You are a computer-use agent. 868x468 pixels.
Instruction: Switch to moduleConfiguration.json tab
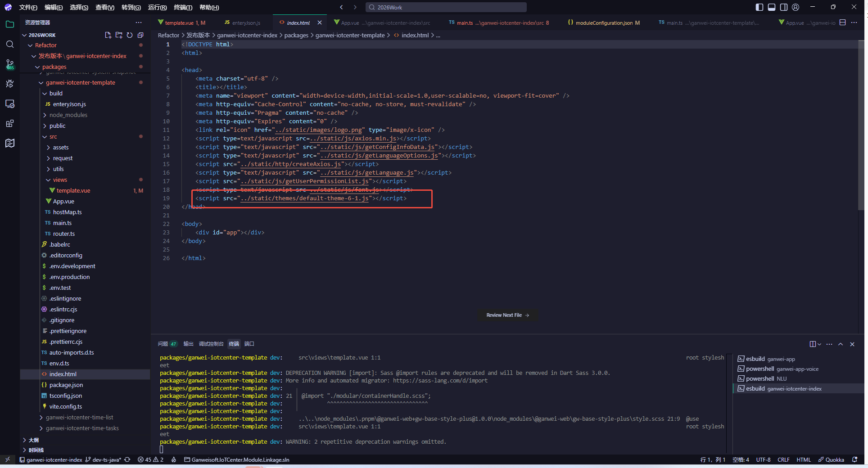click(604, 22)
